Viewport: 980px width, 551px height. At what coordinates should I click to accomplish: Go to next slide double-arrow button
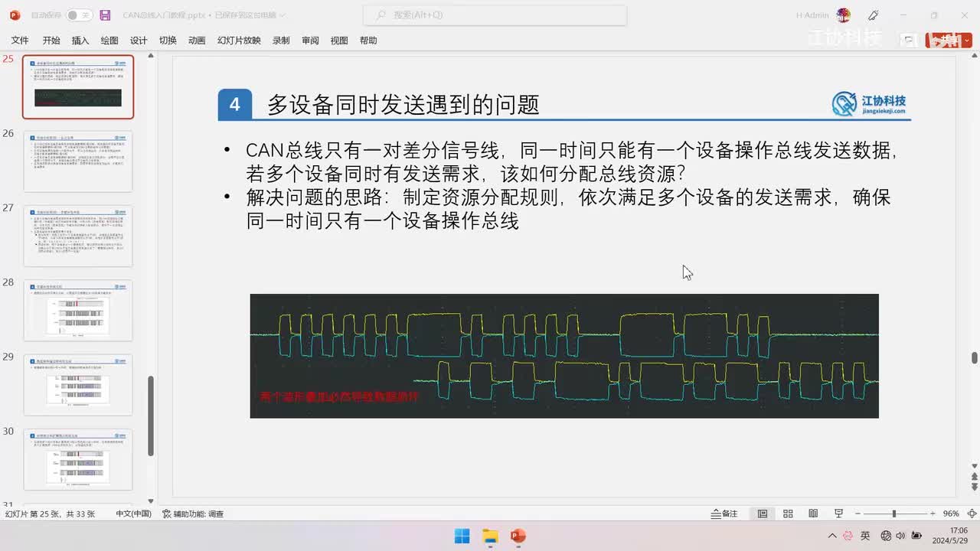[x=974, y=488]
